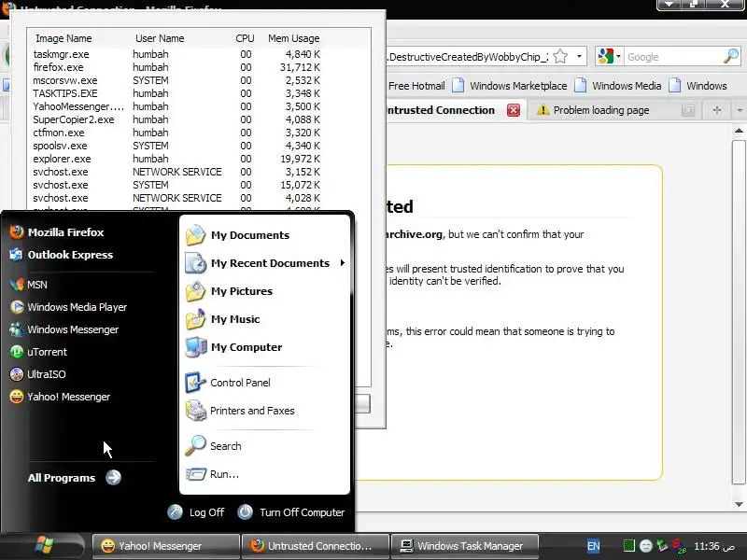Open Google search engine selector dropdown
Screen dimensions: 747x560
tap(610, 57)
